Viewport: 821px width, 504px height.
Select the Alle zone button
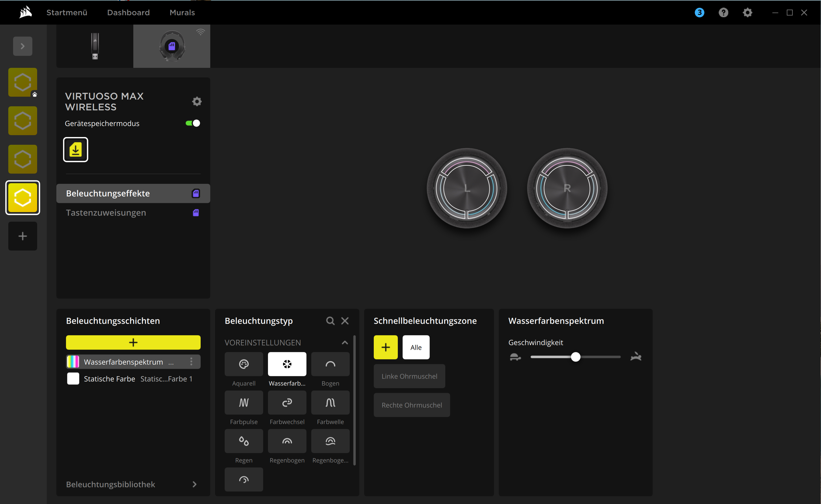click(416, 347)
